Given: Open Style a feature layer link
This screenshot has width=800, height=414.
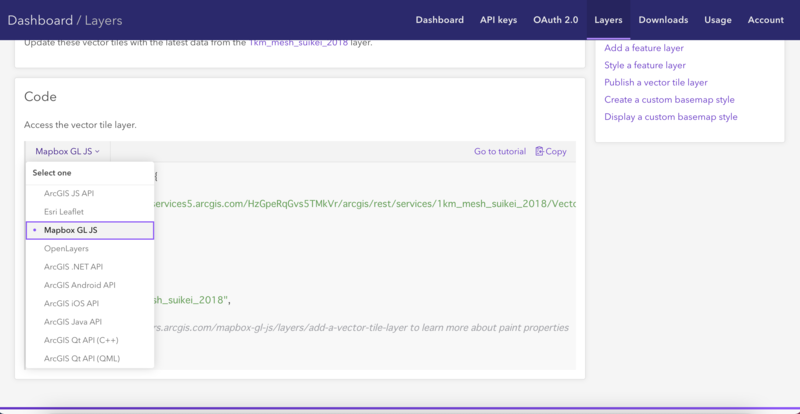Looking at the screenshot, I should [645, 65].
